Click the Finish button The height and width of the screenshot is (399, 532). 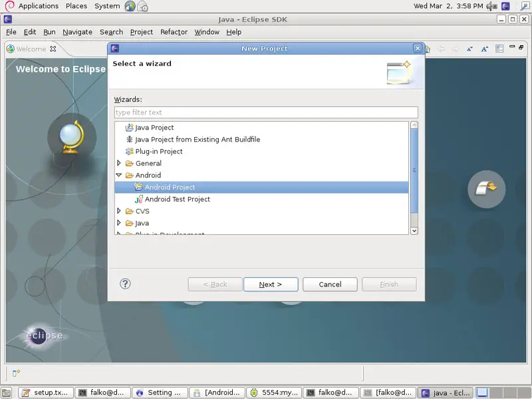(x=389, y=285)
